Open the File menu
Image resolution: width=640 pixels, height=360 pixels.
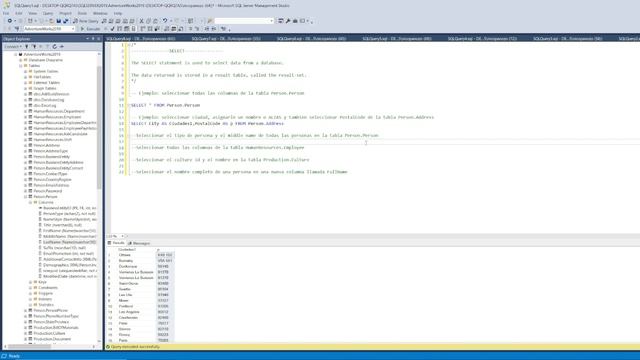click(6, 13)
